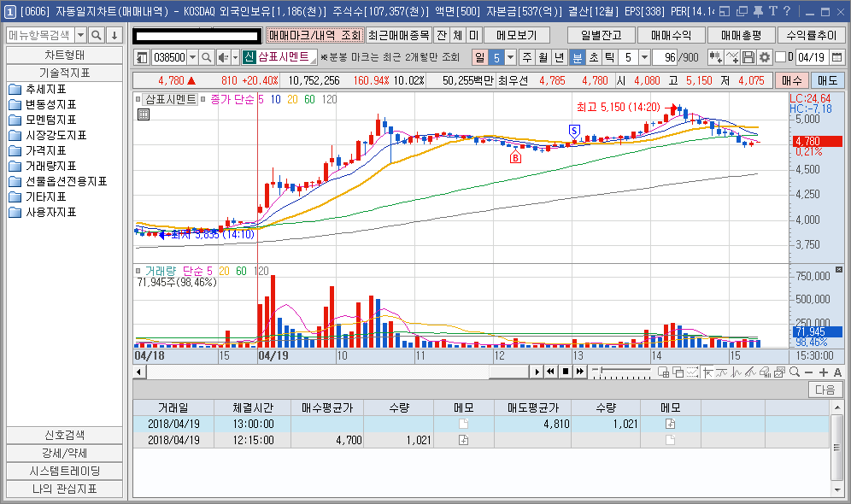Open the 수익률추이 tab
Viewport: 851px width, 504px height.
tap(812, 35)
